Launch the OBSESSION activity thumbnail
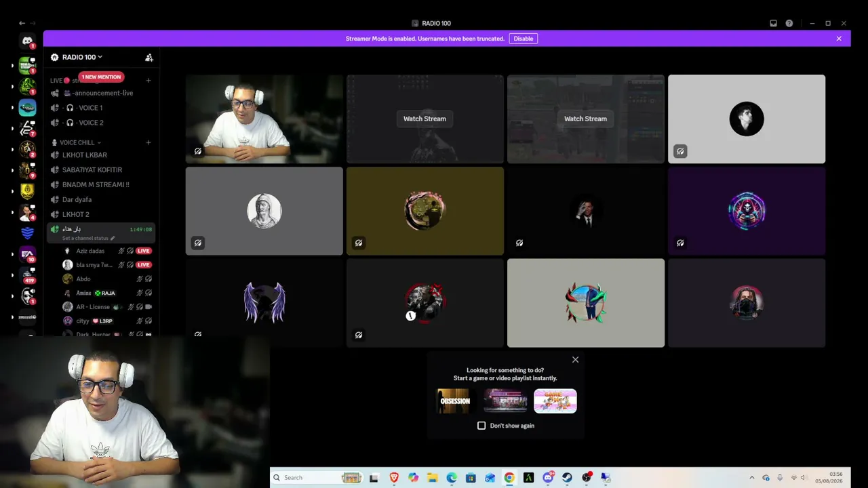This screenshot has height=488, width=868. [454, 401]
